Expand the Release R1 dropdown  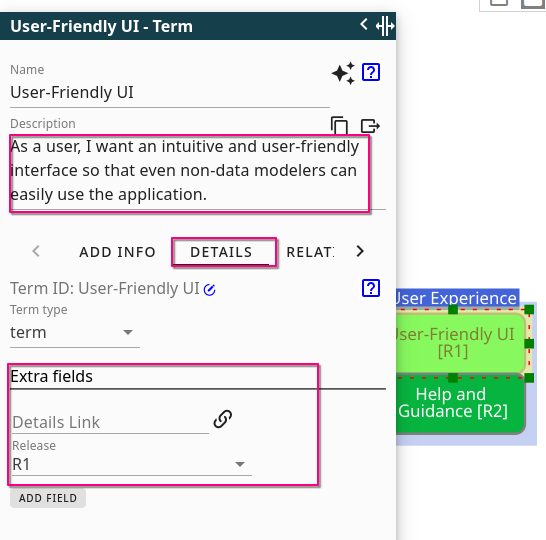132,464
